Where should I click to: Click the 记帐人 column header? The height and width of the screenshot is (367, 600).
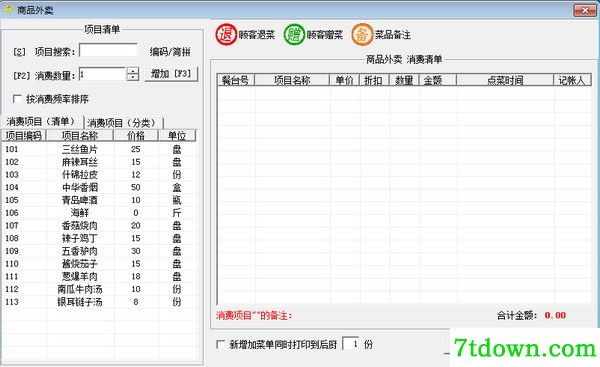click(x=572, y=80)
